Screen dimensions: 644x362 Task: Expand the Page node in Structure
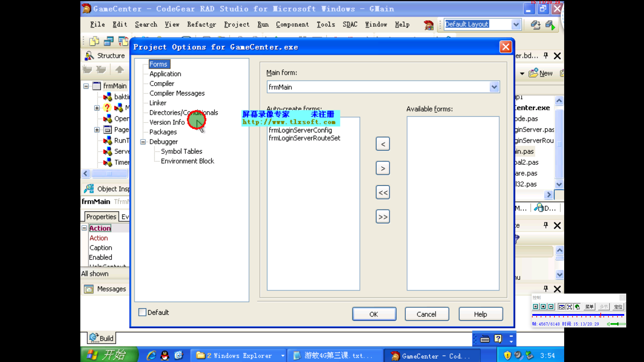97,130
